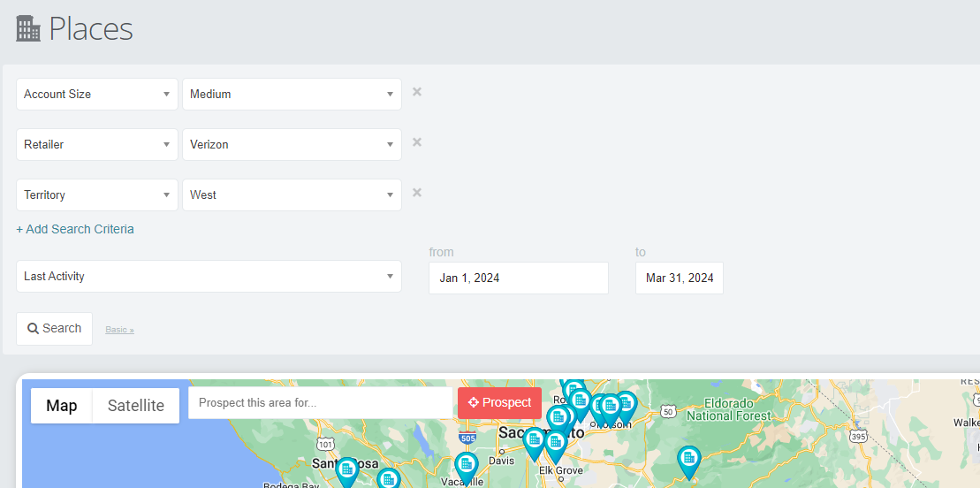Open the Medium value dropdown

coord(292,94)
